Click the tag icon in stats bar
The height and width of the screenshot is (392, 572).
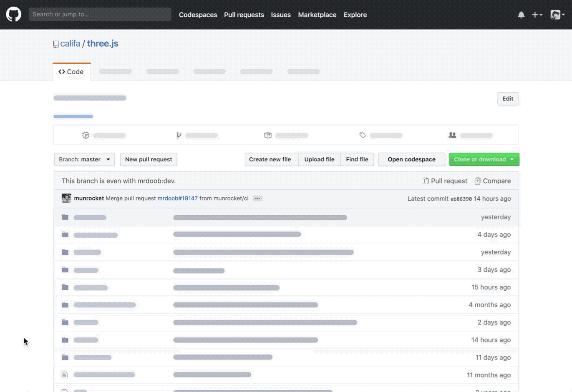pos(363,135)
